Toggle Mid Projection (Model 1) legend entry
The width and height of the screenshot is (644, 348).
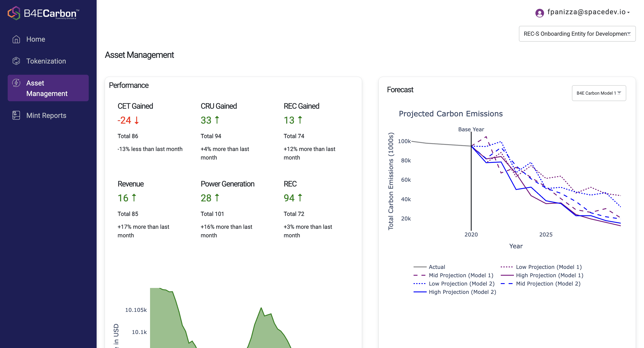click(460, 275)
